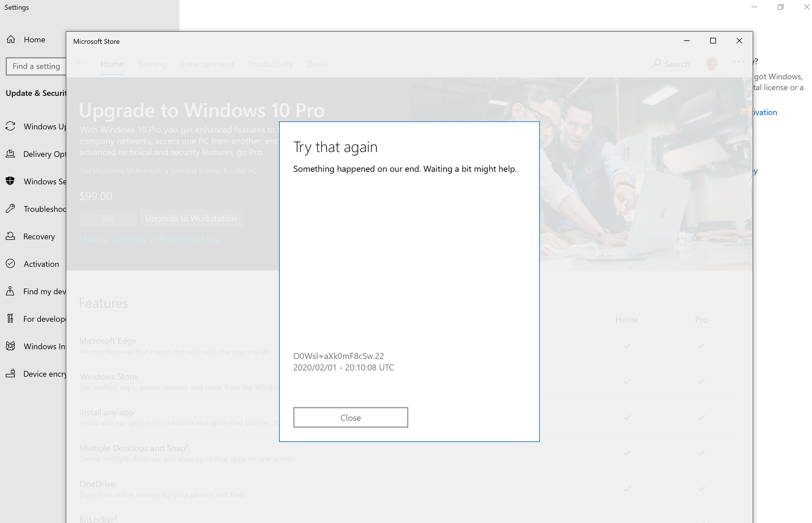812x523 pixels.
Task: Click the Search label in Microsoft Store
Action: (x=677, y=64)
